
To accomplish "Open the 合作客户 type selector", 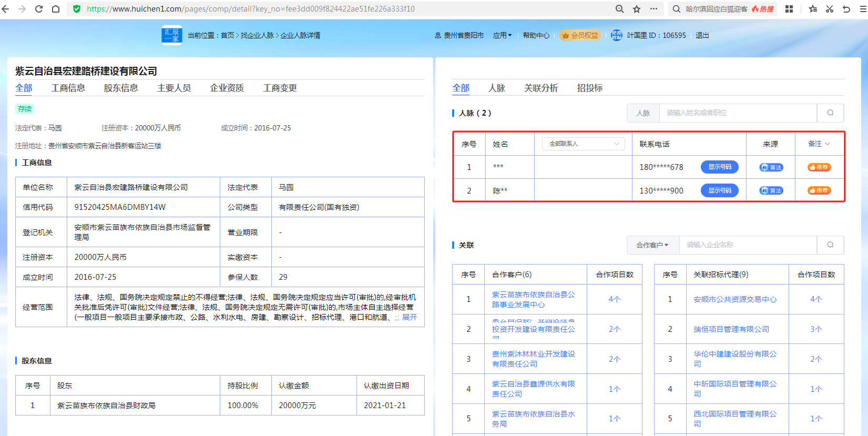I will 653,245.
